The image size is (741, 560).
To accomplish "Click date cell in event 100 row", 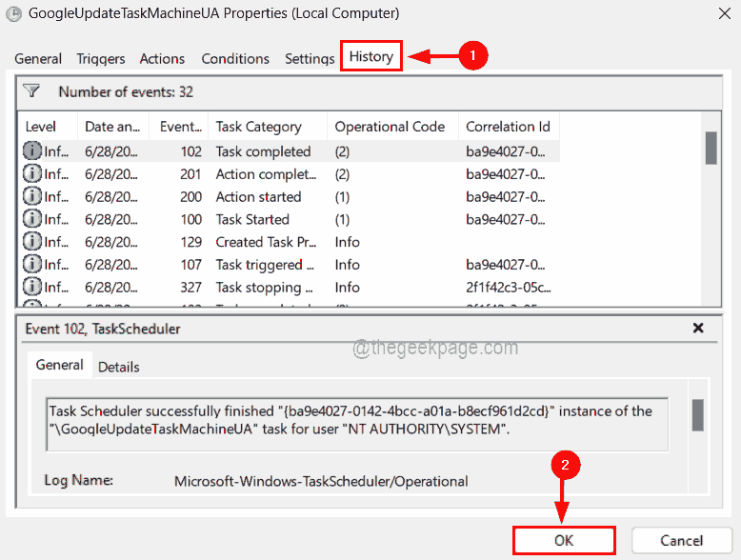I will [111, 219].
